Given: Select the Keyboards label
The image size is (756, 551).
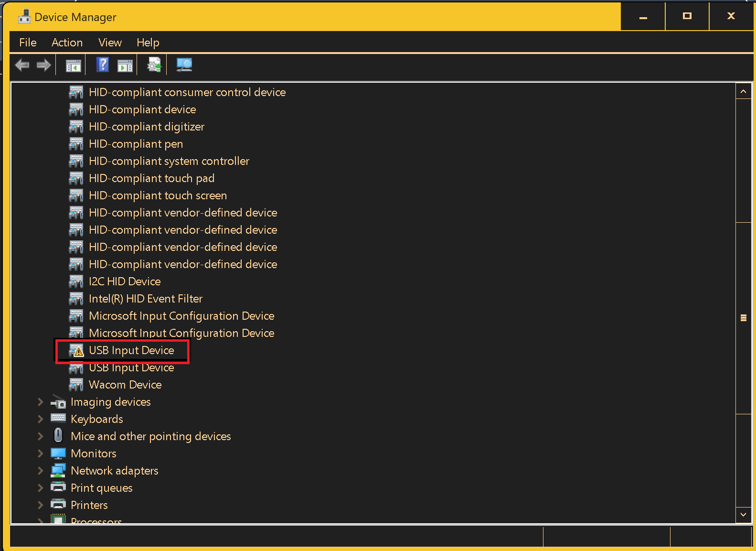Looking at the screenshot, I should coord(97,419).
